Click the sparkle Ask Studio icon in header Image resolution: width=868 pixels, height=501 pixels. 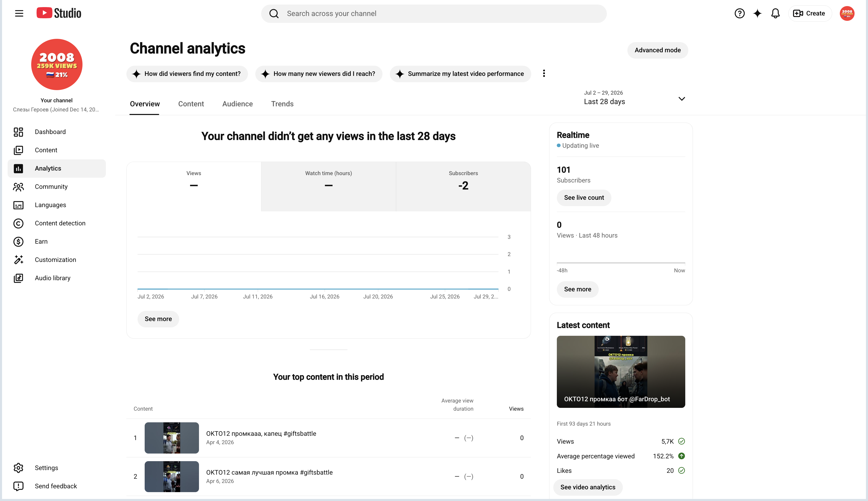[757, 13]
